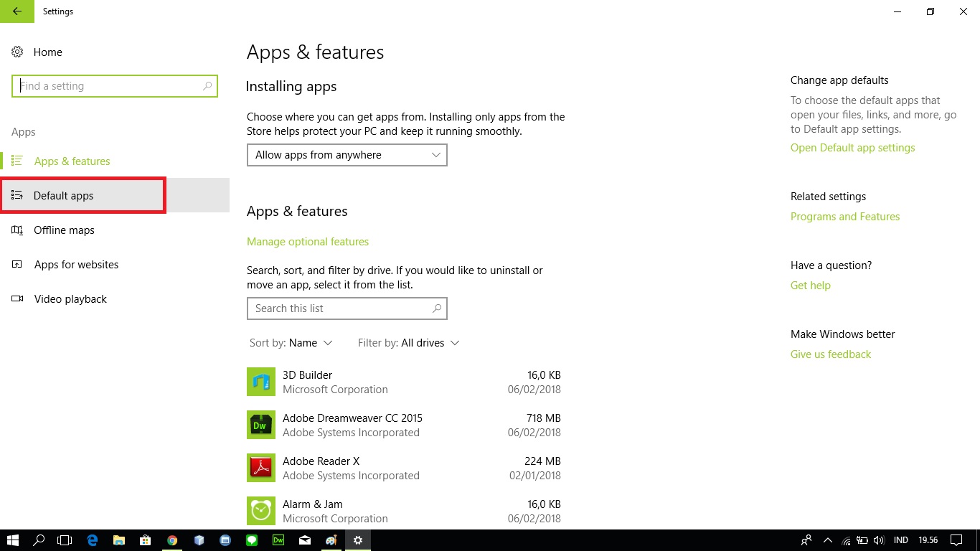
Task: Open the Action Center notifications icon
Action: [x=956, y=540]
